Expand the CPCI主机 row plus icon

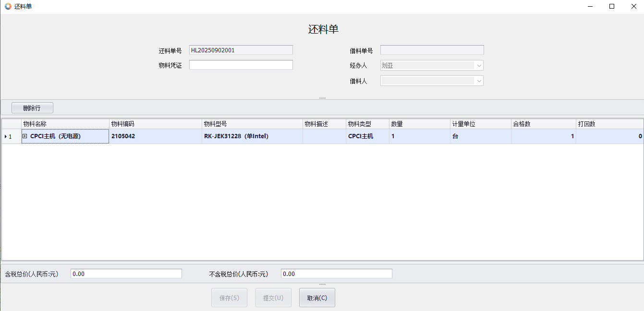24,136
